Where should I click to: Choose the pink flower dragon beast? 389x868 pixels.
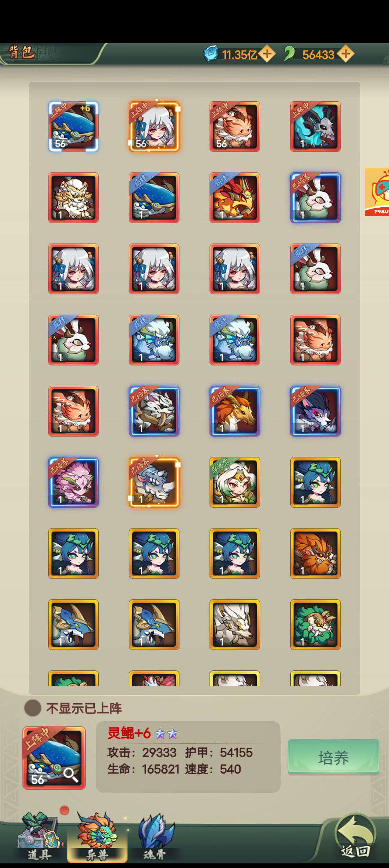[x=73, y=482]
